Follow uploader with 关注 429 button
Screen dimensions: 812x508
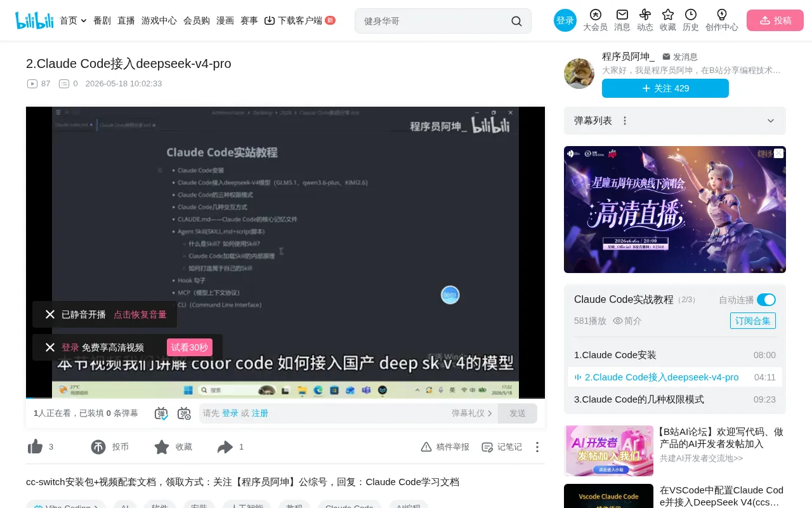(665, 88)
